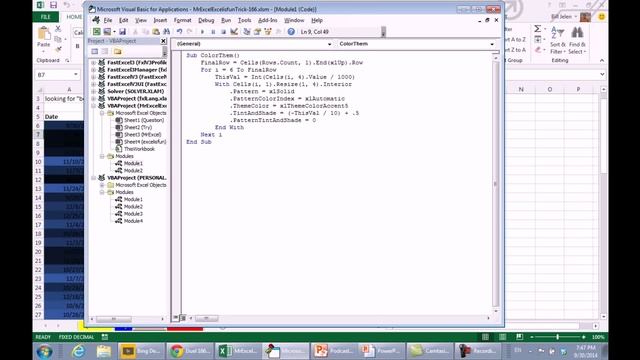Open the Window menu
The image size is (640, 360).
point(294,20)
